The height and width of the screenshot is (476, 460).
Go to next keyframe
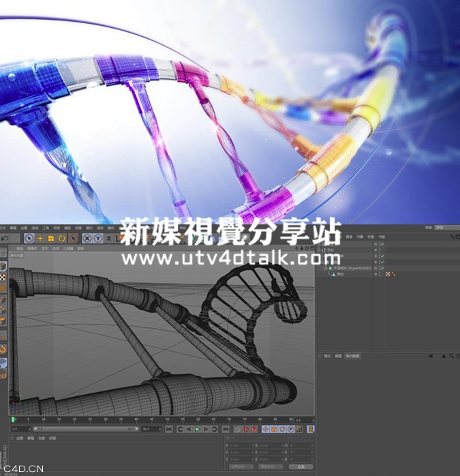[x=214, y=429]
